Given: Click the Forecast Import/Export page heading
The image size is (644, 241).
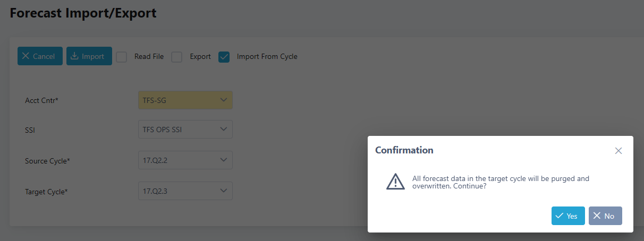Looking at the screenshot, I should coord(83,13).
